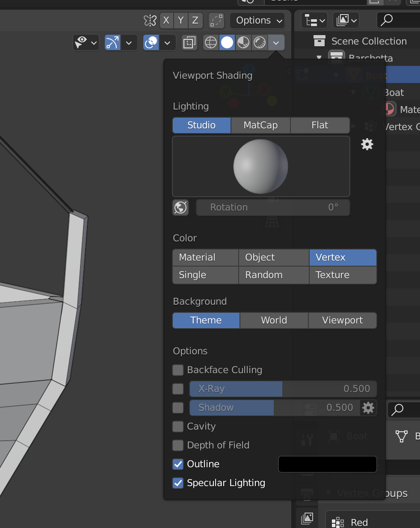Toggle Y axis mirror button

180,20
